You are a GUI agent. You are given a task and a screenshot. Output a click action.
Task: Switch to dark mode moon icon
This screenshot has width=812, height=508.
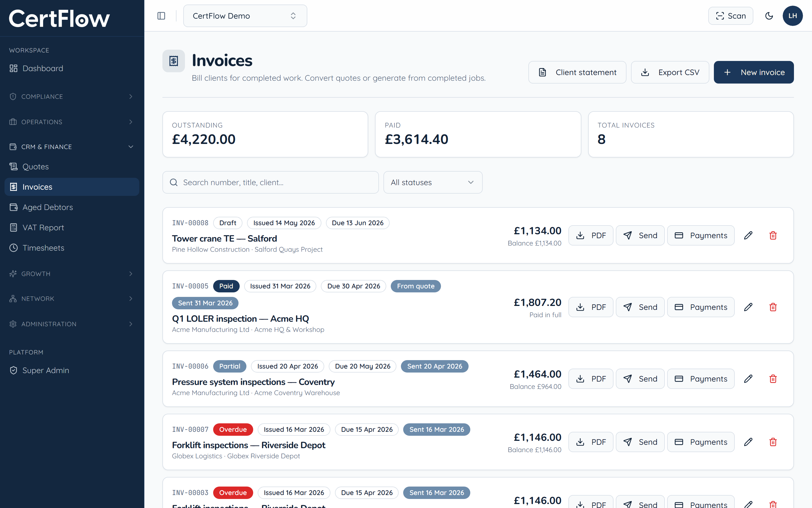point(769,16)
